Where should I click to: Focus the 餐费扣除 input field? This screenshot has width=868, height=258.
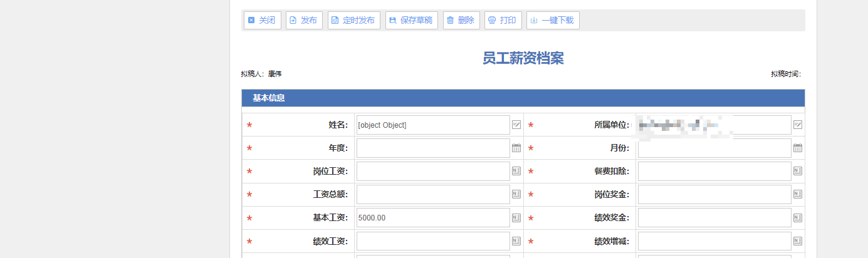(x=714, y=171)
